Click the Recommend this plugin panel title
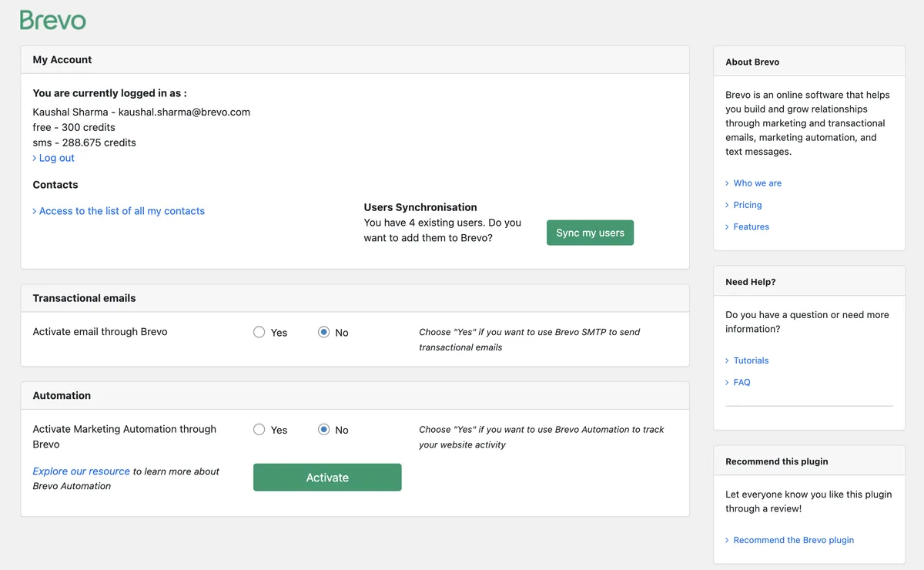Screen dimensions: 924x570 (x=777, y=461)
